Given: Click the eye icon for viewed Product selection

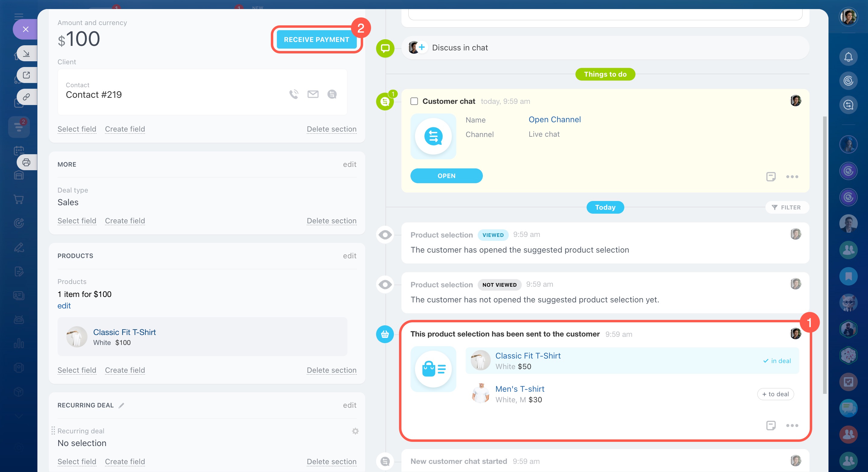Looking at the screenshot, I should pos(385,235).
